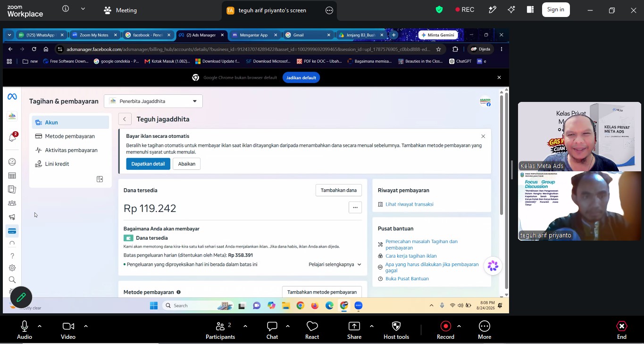
Task: Open the Audiences people icon
Action: [x=12, y=203]
